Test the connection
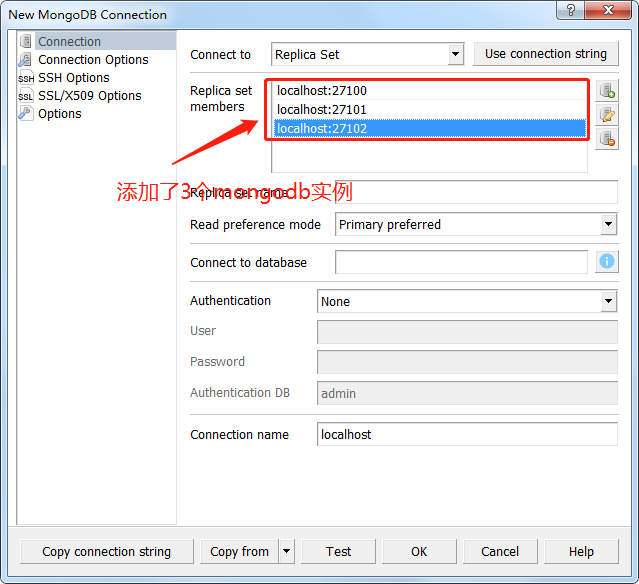The height and width of the screenshot is (584, 639). tap(338, 551)
